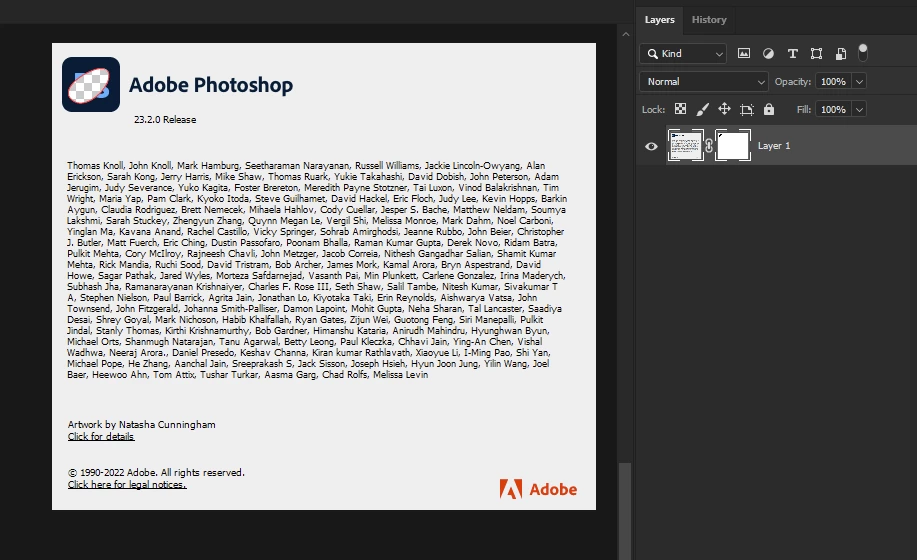Filter for type layers icon
917x560 pixels.
pyautogui.click(x=792, y=54)
